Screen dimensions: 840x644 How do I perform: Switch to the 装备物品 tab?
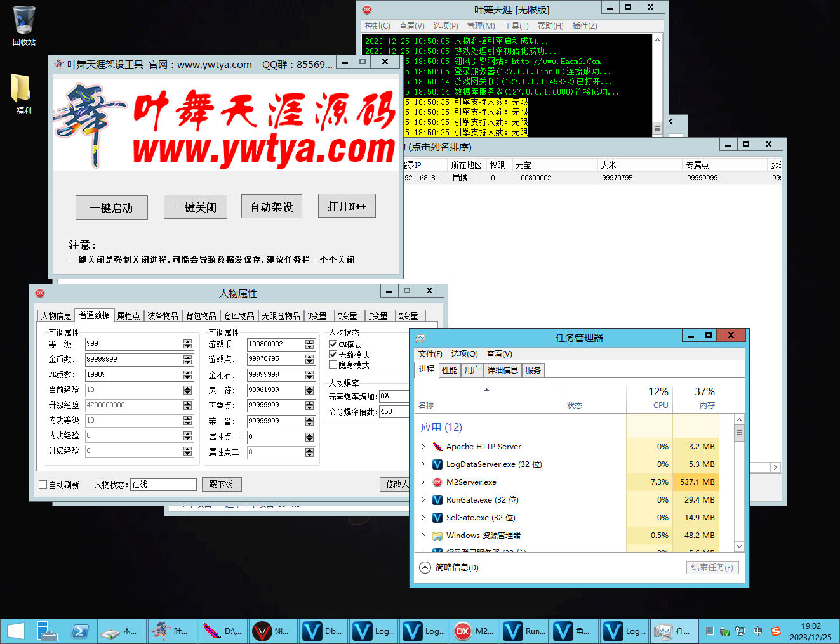[x=163, y=316]
